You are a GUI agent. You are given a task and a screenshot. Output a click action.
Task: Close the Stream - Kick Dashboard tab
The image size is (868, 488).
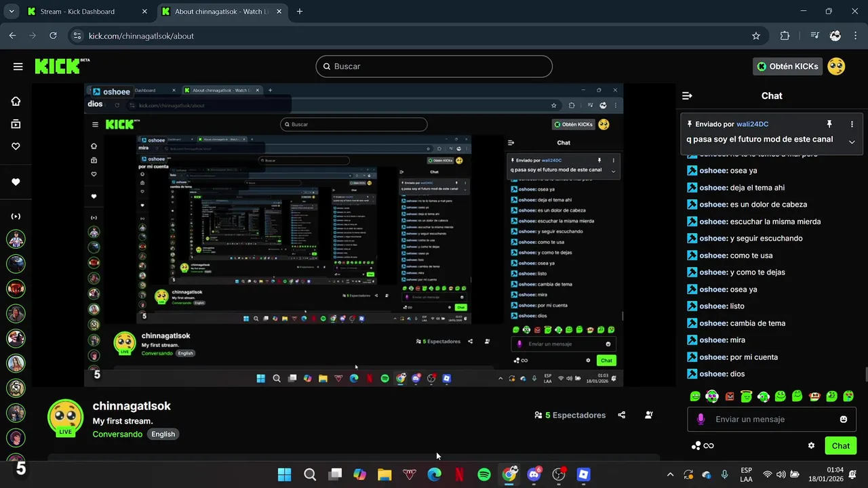(144, 12)
